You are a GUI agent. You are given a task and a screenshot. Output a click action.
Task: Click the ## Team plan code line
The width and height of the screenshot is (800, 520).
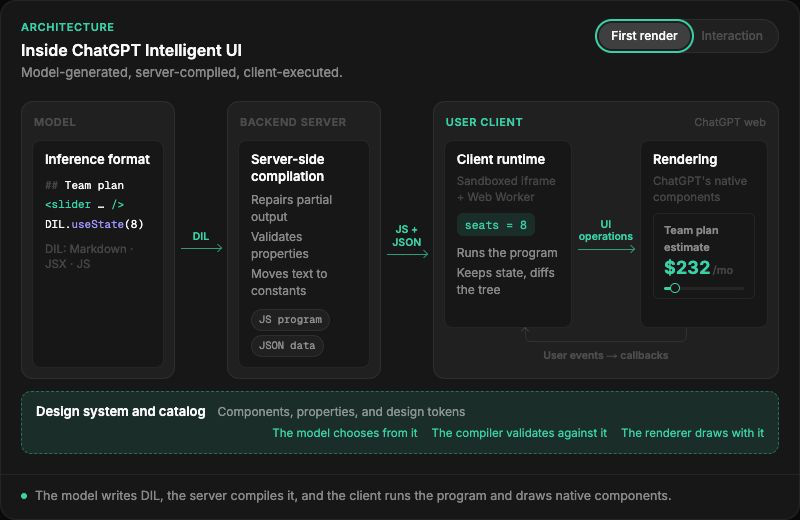[x=84, y=185]
